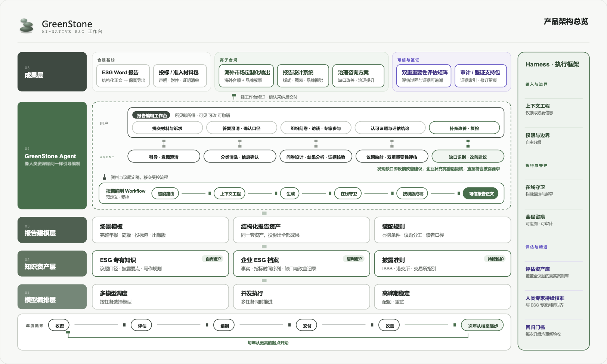
Task: Click the 每年从更高的起点开始 caption
Action: tap(268, 343)
